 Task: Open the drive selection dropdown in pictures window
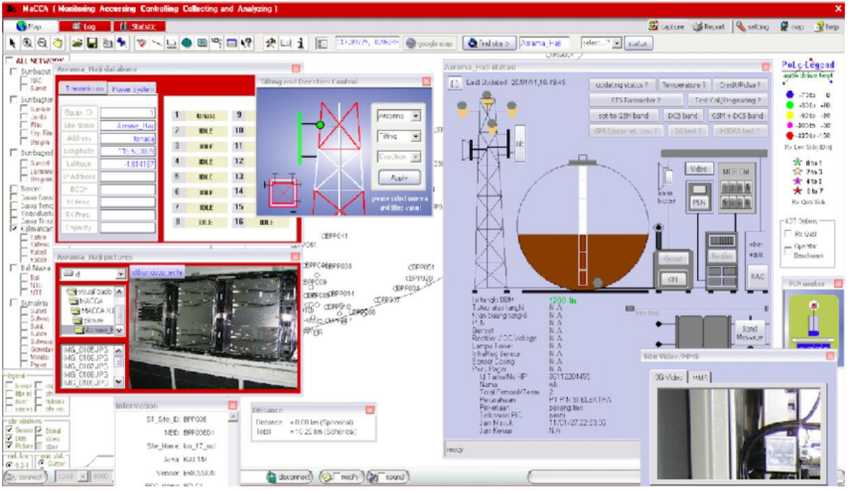(x=92, y=272)
